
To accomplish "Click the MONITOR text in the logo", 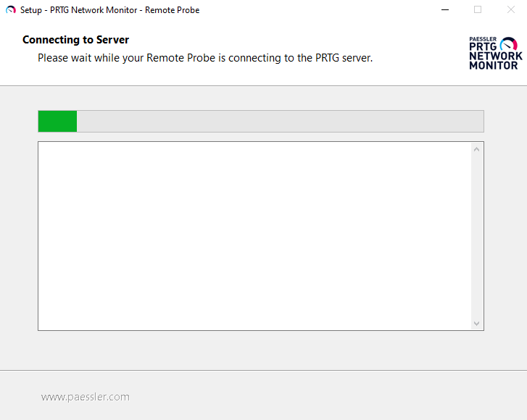I will pyautogui.click(x=494, y=65).
